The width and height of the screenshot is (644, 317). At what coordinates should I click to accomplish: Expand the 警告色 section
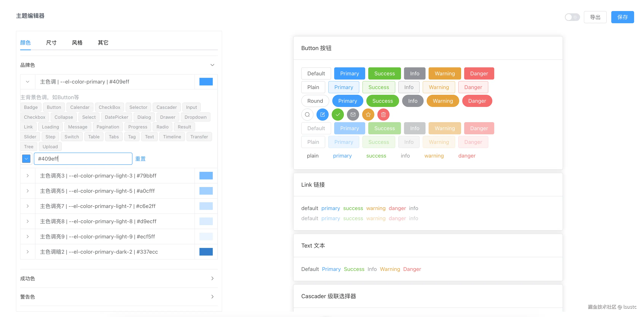[212, 296]
